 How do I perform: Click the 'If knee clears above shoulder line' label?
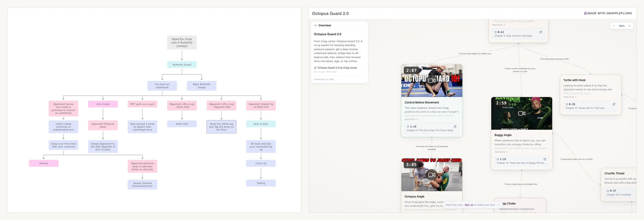[520, 184]
